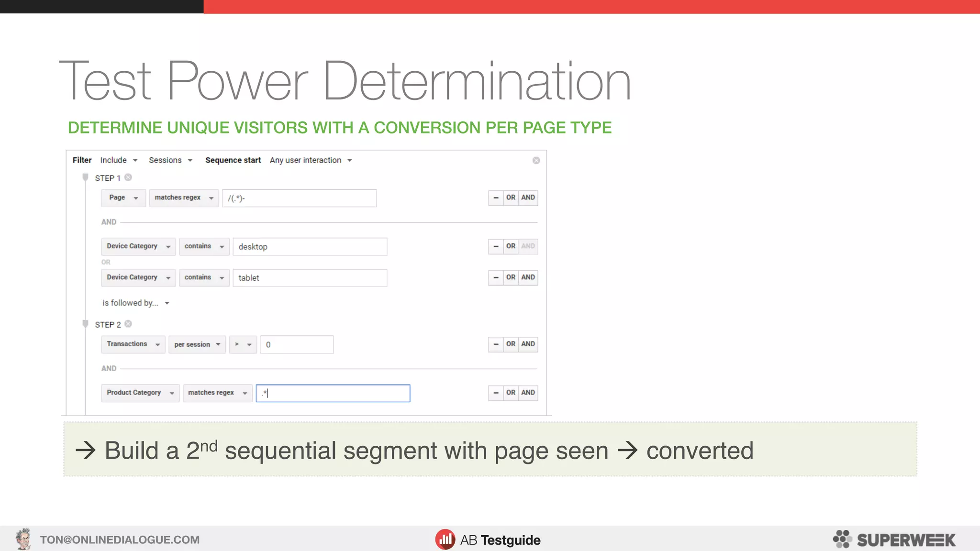Click the STEP 2 marker flag icon

tap(85, 324)
